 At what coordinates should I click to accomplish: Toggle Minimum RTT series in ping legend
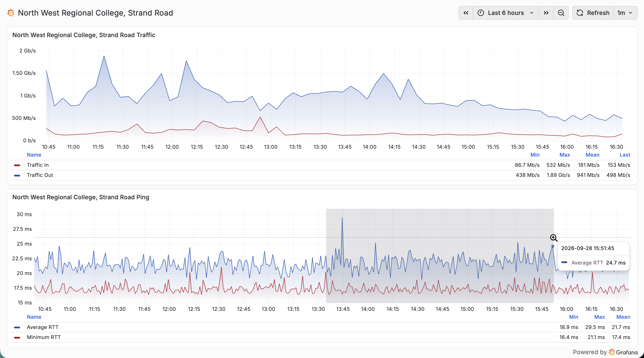click(x=44, y=337)
